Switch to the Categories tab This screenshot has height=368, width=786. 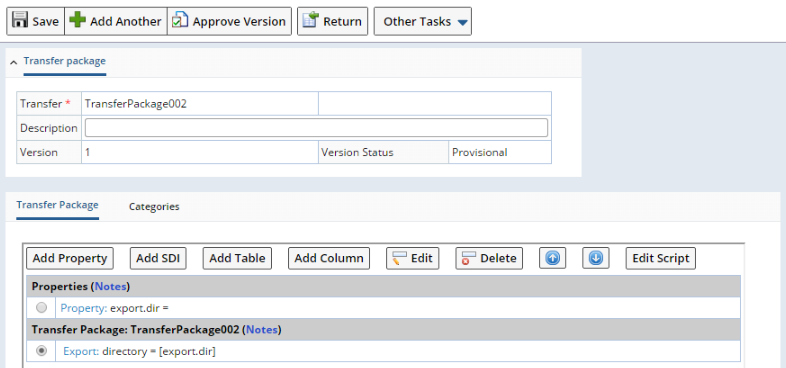click(154, 207)
